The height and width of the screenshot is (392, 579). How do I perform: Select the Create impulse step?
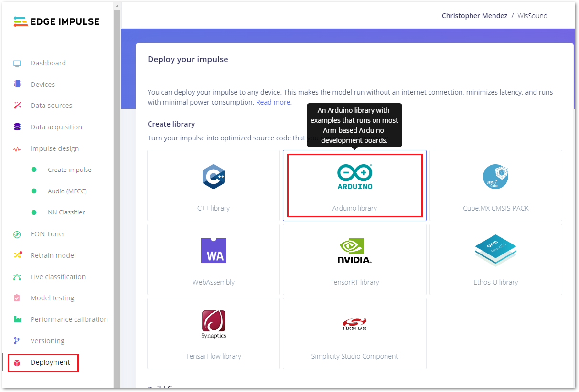[69, 170]
